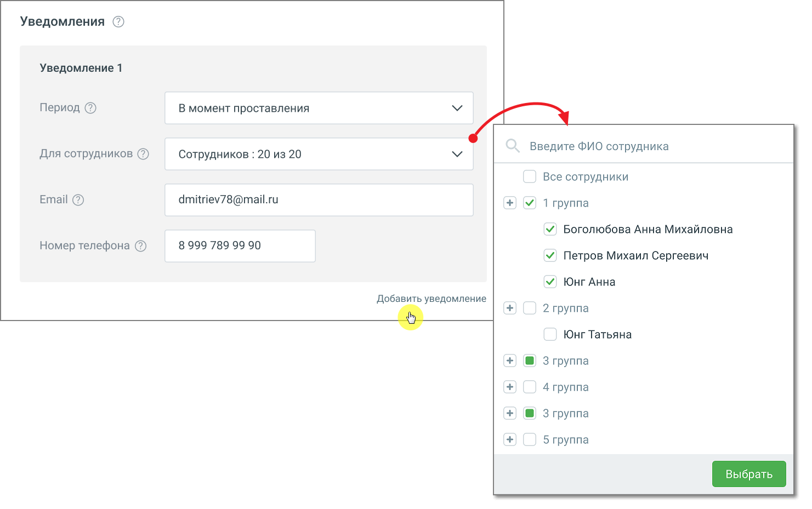Toggle the plus expander for 2 группа
The image size is (812, 509).
tap(510, 308)
